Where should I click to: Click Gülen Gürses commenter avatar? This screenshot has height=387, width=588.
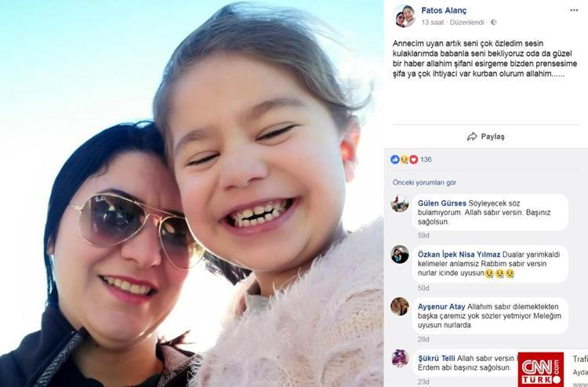(400, 203)
